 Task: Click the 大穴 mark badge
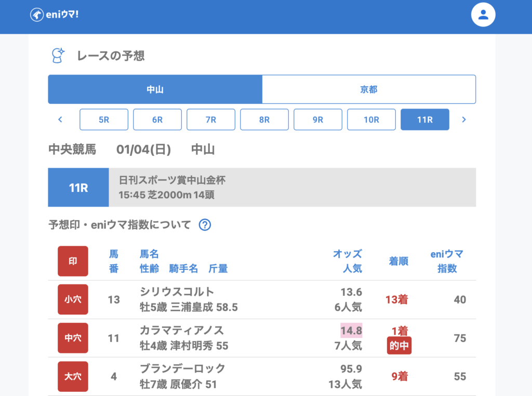[x=73, y=376]
